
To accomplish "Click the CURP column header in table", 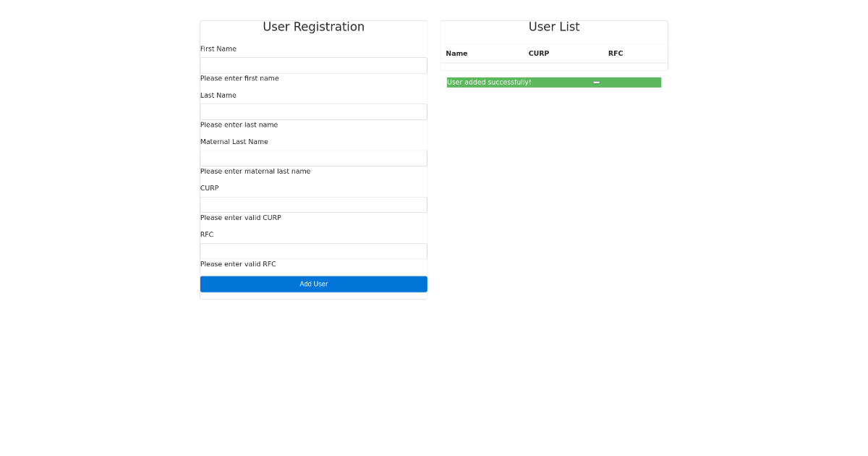I will 539,54.
